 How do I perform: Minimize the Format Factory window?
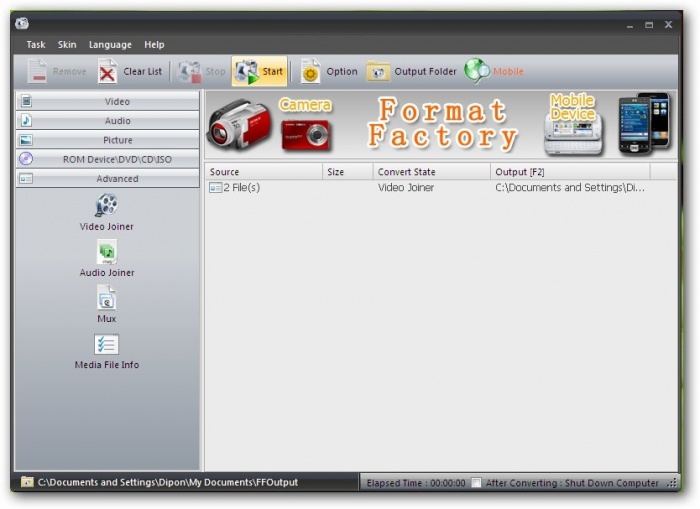coord(630,25)
